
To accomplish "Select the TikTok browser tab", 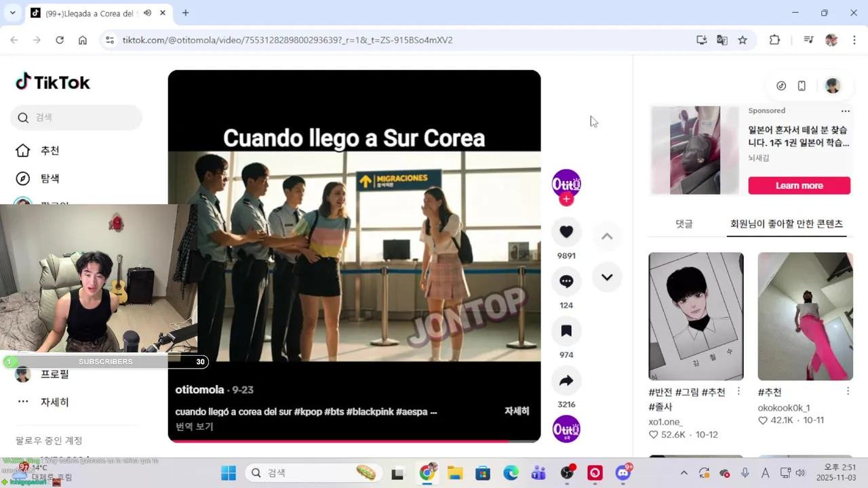I will (99, 13).
